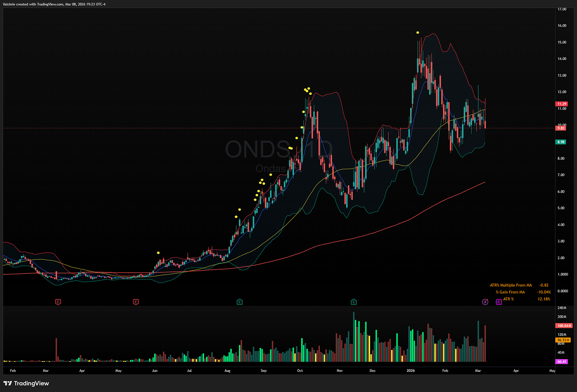Click the orange 96.53M volume label
577x392 pixels.
(563, 340)
